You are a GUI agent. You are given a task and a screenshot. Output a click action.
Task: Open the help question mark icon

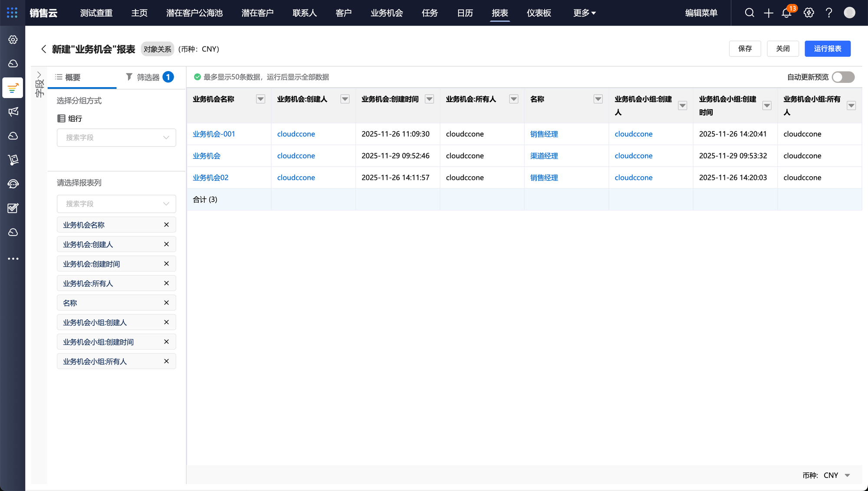pos(829,13)
